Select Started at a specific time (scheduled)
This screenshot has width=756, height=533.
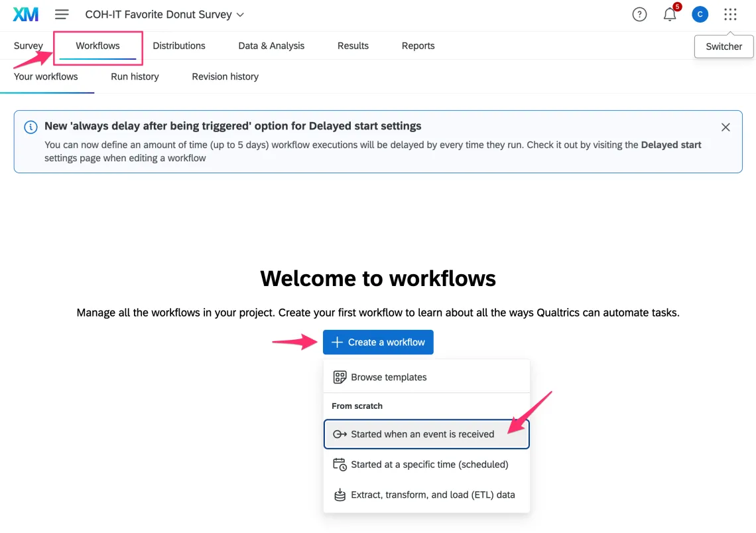coord(426,465)
